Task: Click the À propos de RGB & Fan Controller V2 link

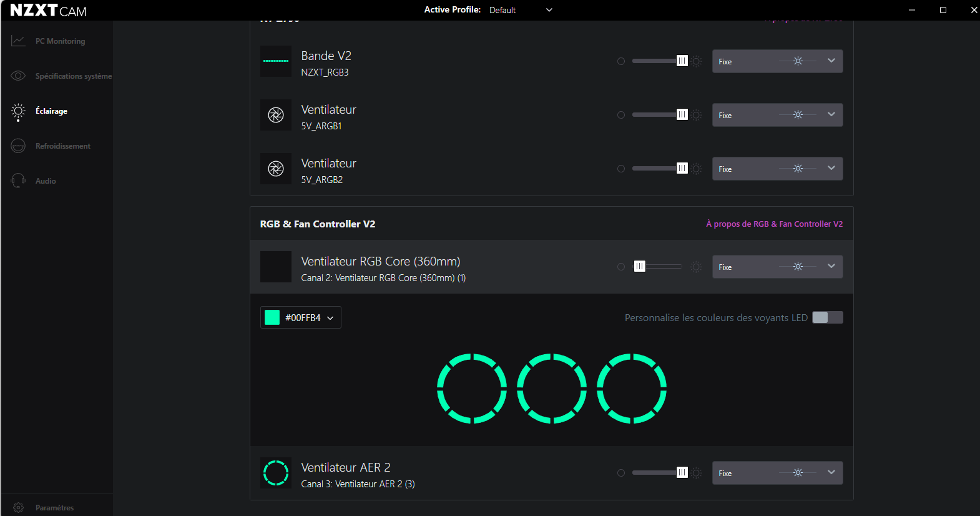Action: [774, 224]
